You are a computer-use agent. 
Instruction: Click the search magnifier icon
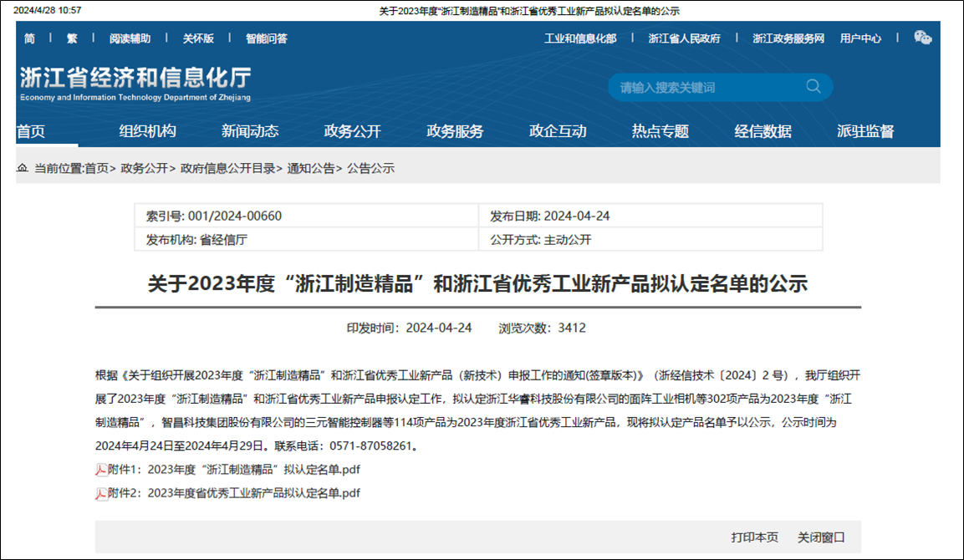[x=813, y=87]
